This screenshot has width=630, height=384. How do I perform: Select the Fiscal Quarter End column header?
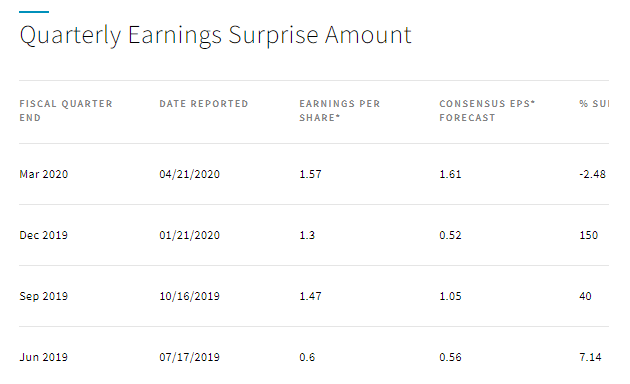point(66,110)
